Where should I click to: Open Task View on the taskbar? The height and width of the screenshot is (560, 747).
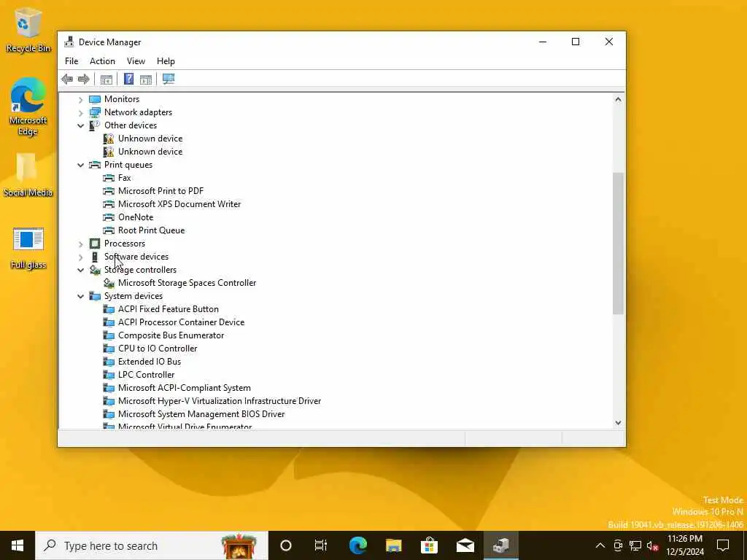pos(321,545)
